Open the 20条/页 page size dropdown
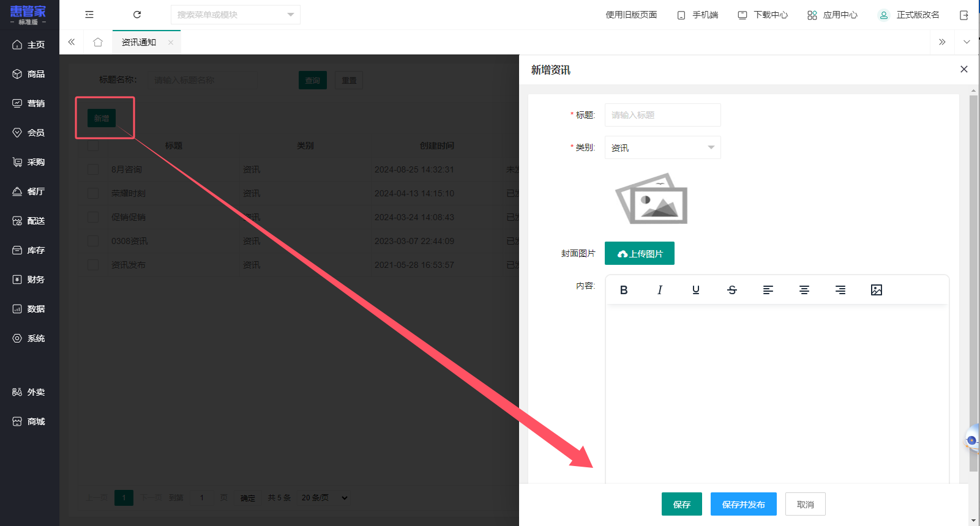Screen dimensions: 980x526 pos(324,498)
